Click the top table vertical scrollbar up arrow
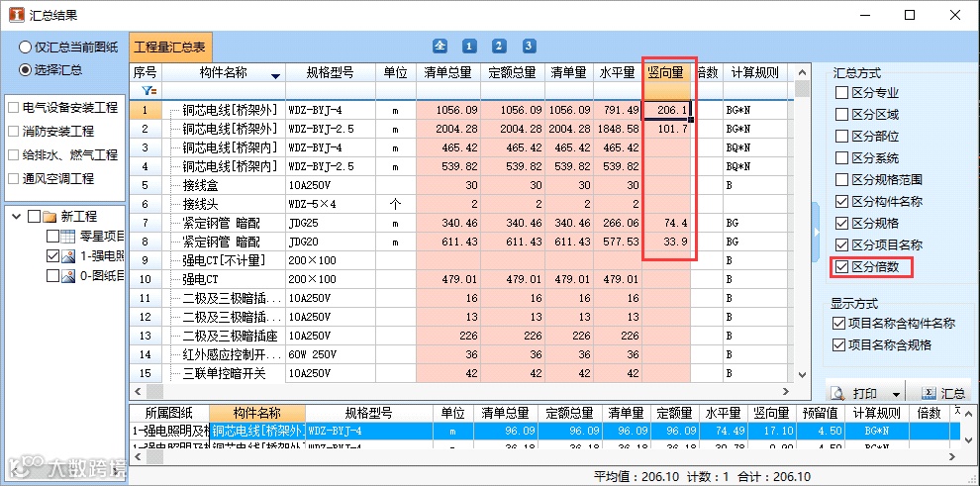This screenshot has width=980, height=486. coord(803,72)
